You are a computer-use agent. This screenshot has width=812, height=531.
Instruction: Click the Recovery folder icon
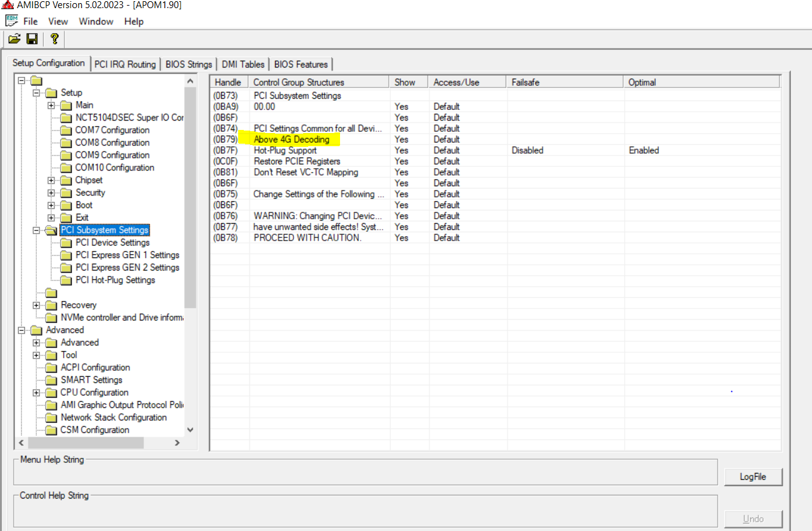click(51, 305)
